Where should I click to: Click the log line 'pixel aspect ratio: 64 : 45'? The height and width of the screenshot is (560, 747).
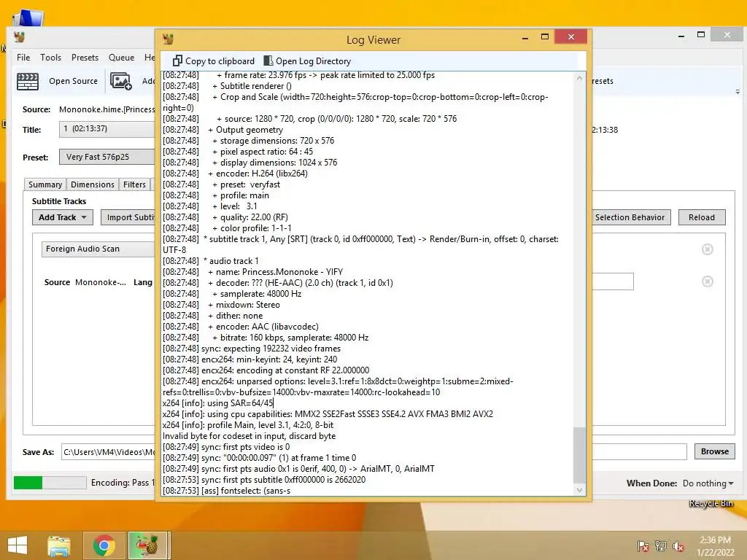(266, 152)
